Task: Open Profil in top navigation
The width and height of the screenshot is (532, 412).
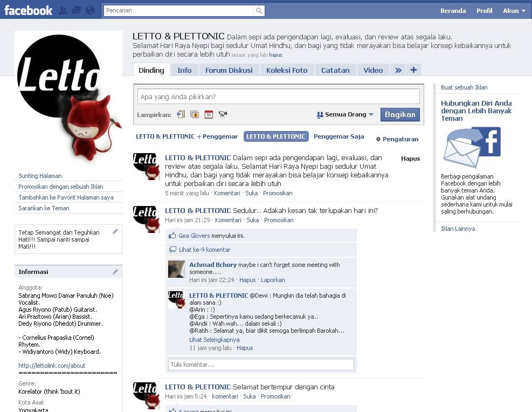Action: (x=484, y=11)
